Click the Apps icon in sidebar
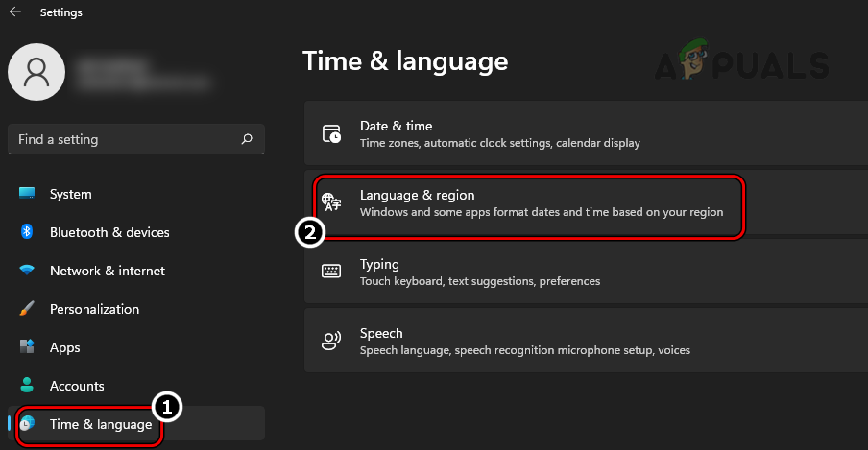868x450 pixels. [27, 347]
